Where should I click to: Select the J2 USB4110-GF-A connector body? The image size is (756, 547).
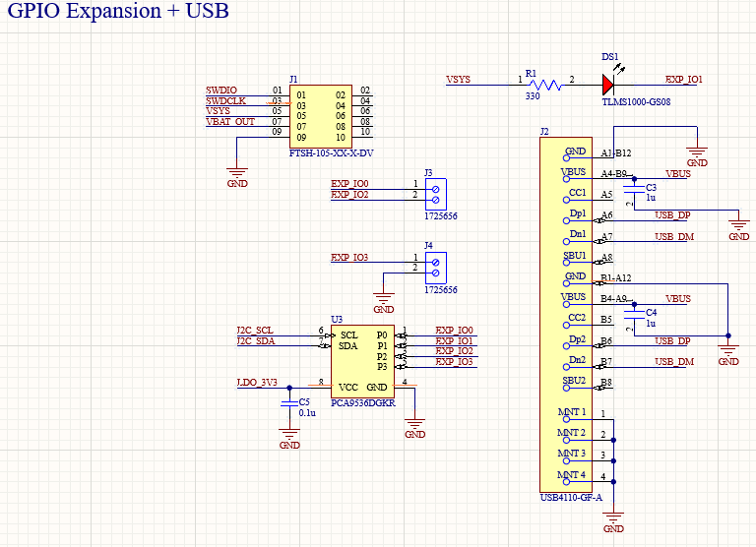tap(566, 315)
